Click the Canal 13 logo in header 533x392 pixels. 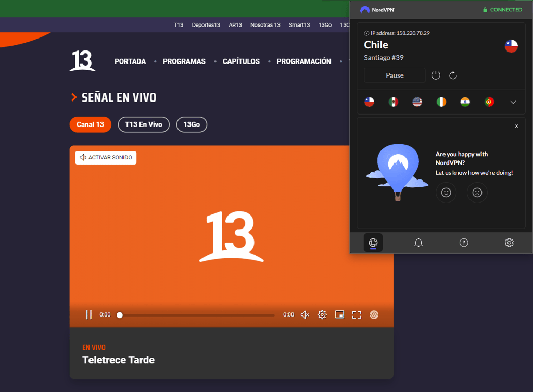pos(82,61)
